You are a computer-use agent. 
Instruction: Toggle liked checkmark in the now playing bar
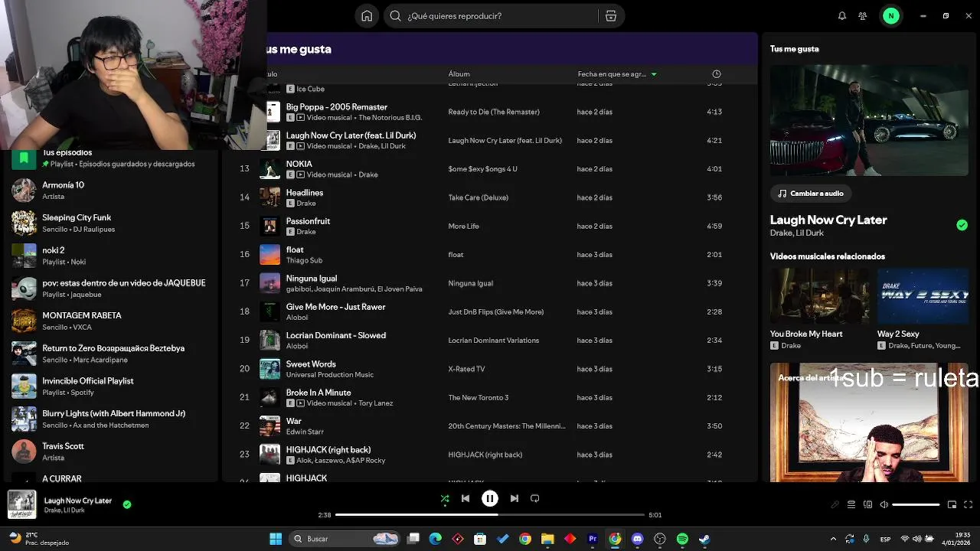click(127, 504)
